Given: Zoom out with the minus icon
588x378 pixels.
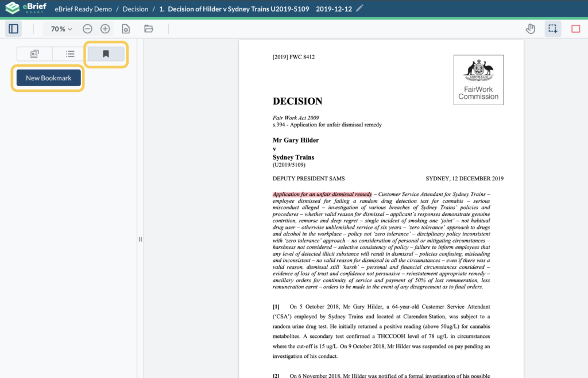Looking at the screenshot, I should [x=87, y=29].
